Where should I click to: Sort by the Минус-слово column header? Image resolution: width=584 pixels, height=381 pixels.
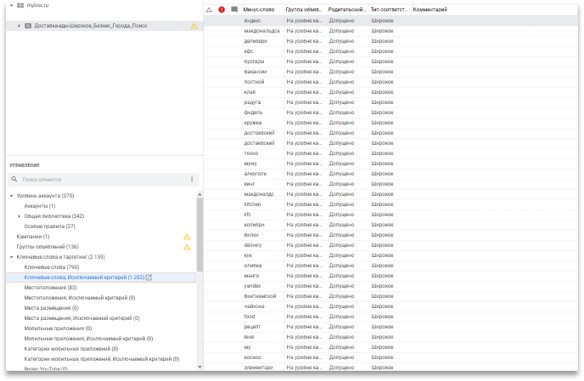pos(258,10)
